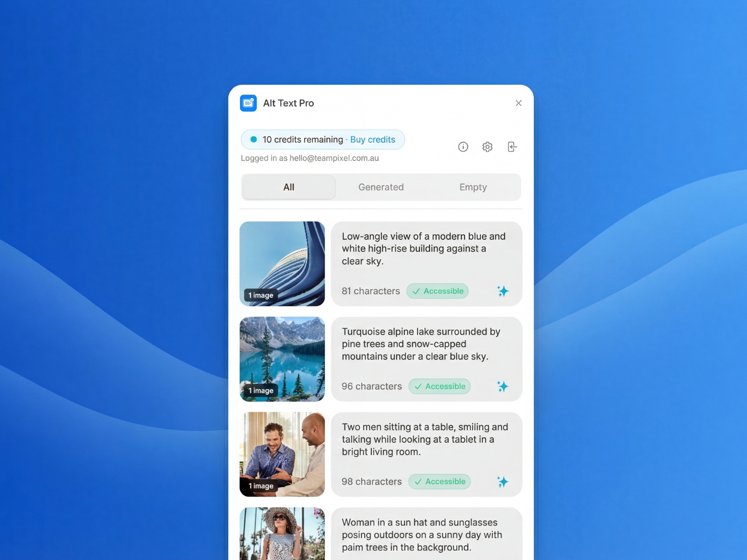Switch to the Generated tab

click(x=381, y=187)
